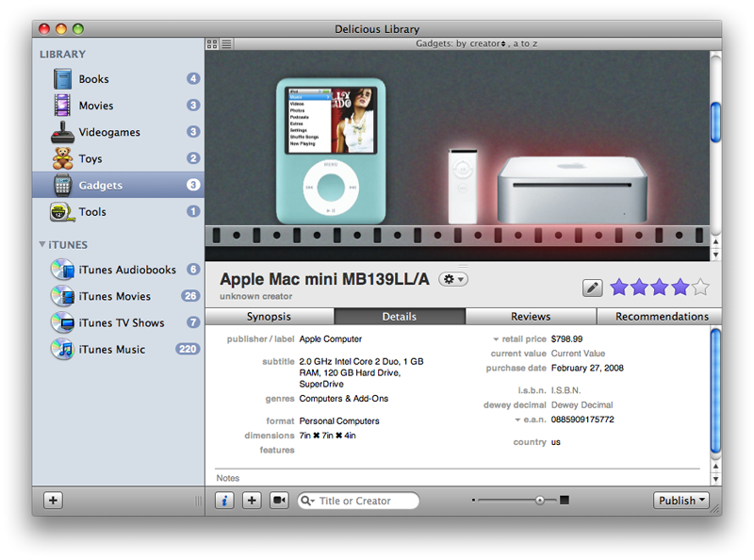Set the rating to one star
This screenshot has height=560, width=754.
tap(619, 288)
